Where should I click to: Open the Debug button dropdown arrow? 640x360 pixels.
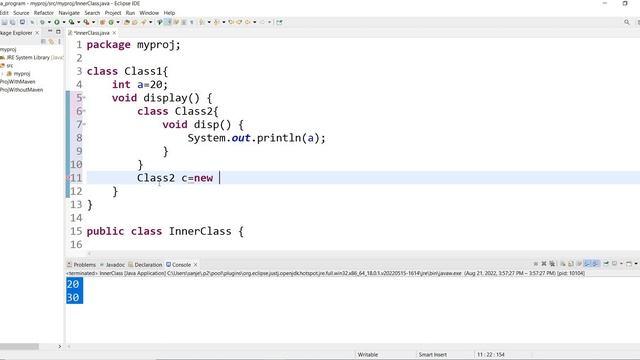coord(49,22)
